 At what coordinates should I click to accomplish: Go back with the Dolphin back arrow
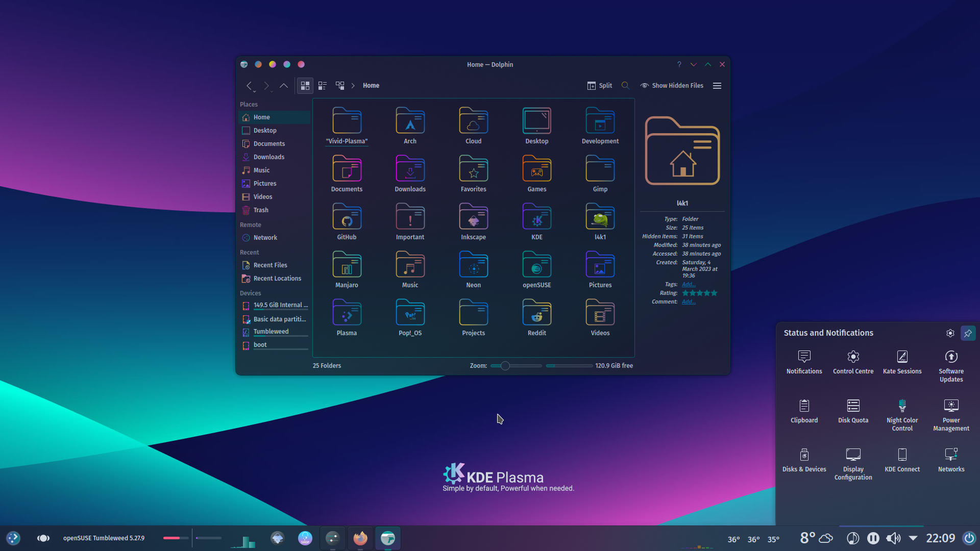(249, 86)
